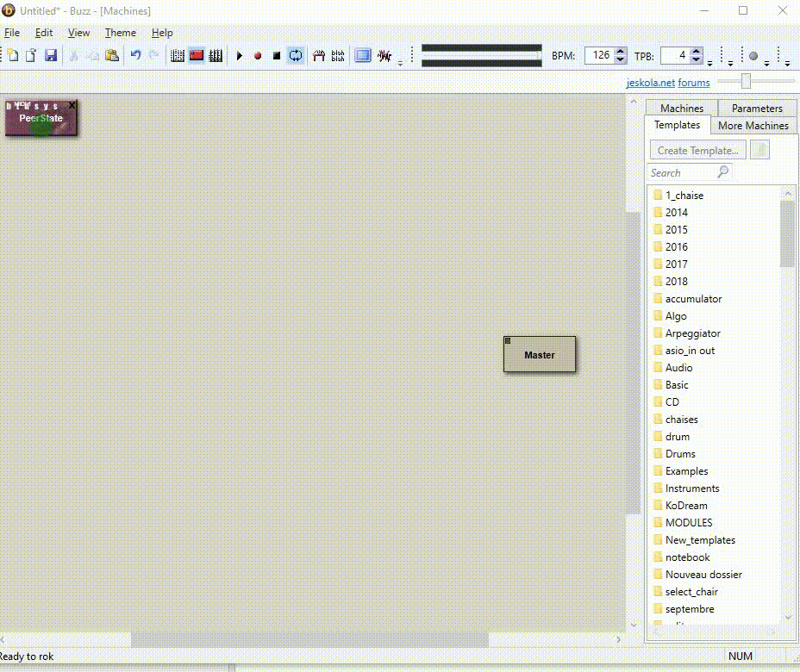Click the Play transport button

pos(240,56)
